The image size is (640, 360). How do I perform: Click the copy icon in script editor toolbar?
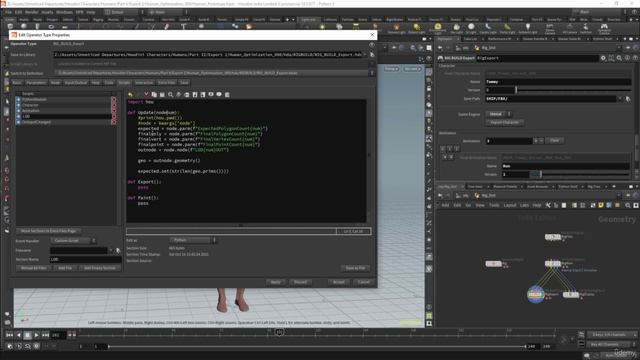point(154,95)
